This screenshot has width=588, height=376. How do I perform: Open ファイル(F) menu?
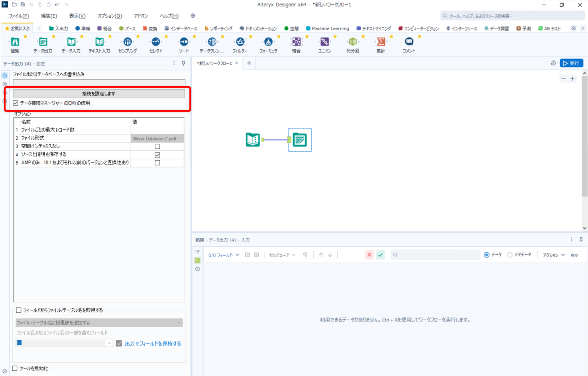coord(19,16)
